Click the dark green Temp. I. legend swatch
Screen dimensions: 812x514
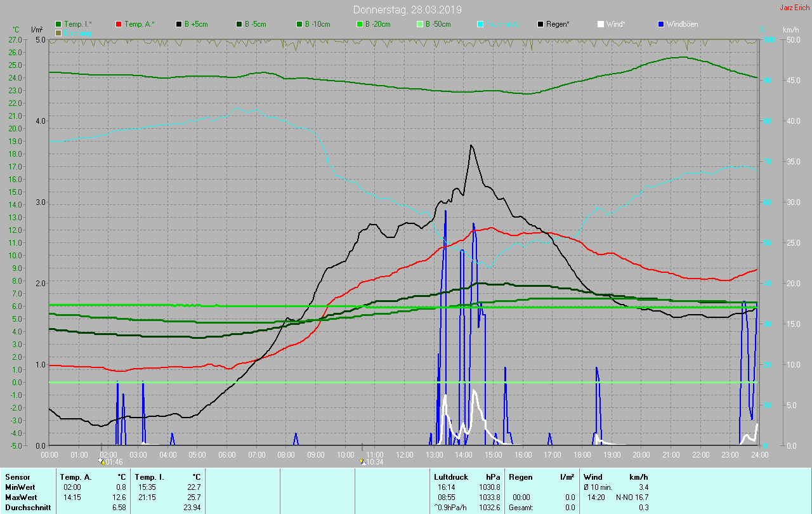click(58, 24)
